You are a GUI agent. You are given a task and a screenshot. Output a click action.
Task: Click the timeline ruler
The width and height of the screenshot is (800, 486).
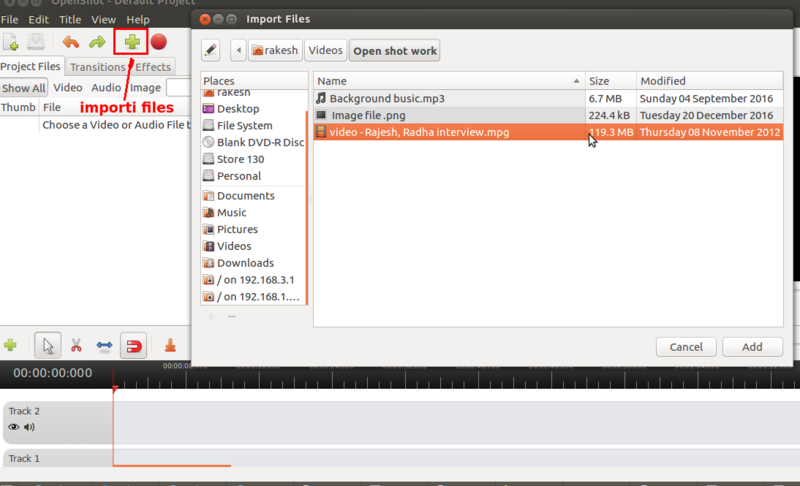coord(456,378)
